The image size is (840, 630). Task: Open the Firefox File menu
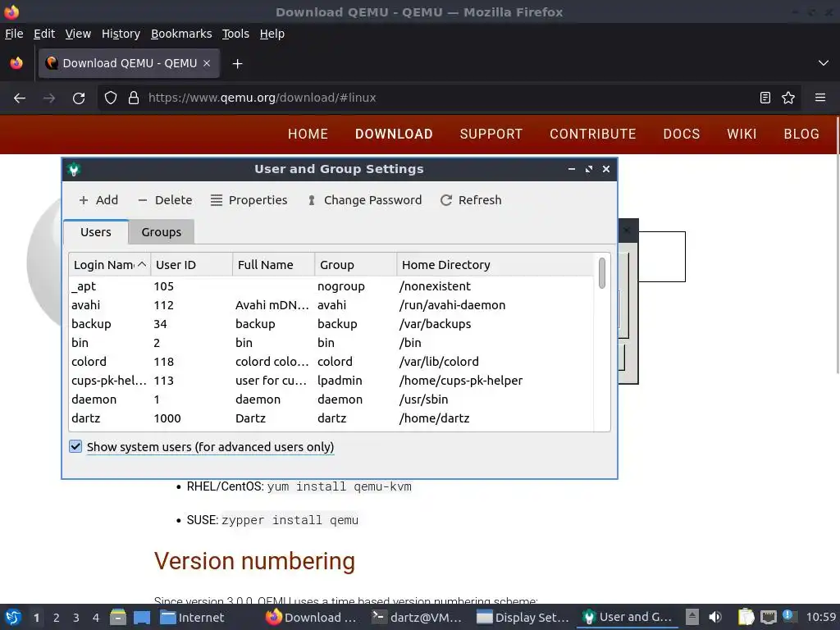click(14, 34)
